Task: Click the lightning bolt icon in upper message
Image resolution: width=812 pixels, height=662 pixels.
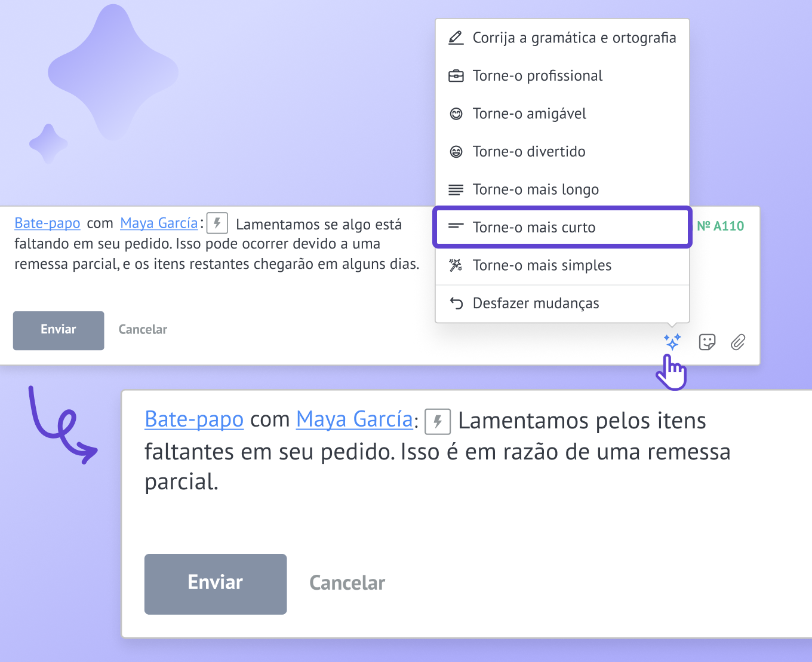Action: click(x=217, y=223)
